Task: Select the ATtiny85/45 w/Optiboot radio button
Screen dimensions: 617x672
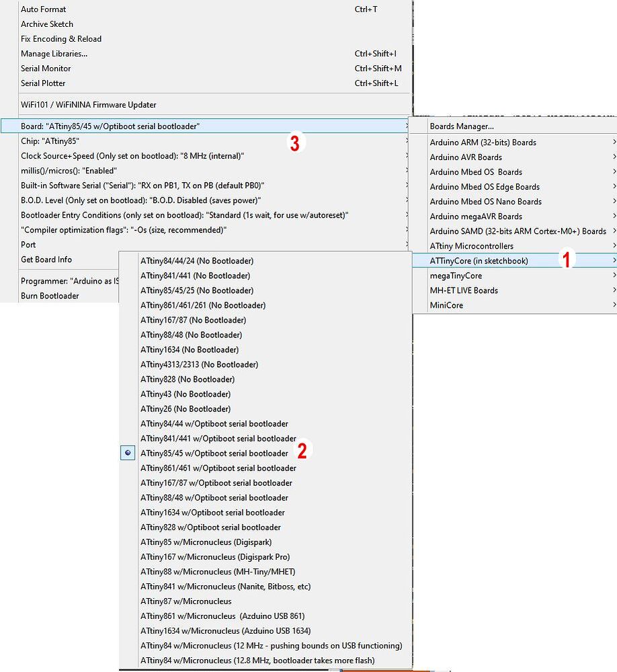Action: pos(127,452)
